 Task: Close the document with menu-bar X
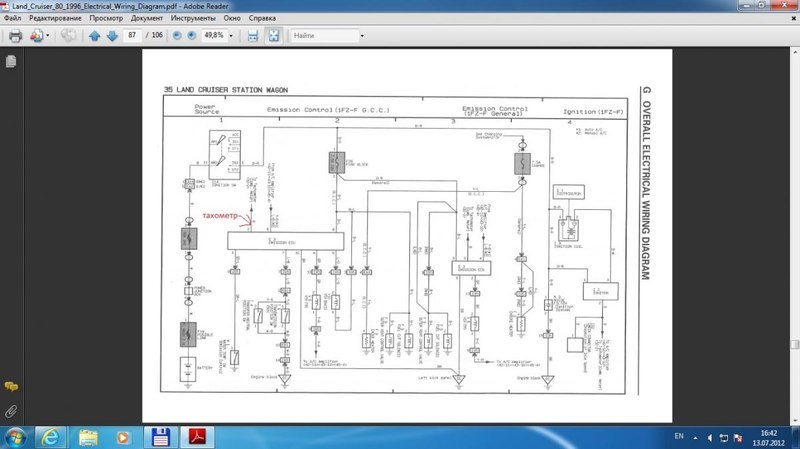click(x=793, y=18)
